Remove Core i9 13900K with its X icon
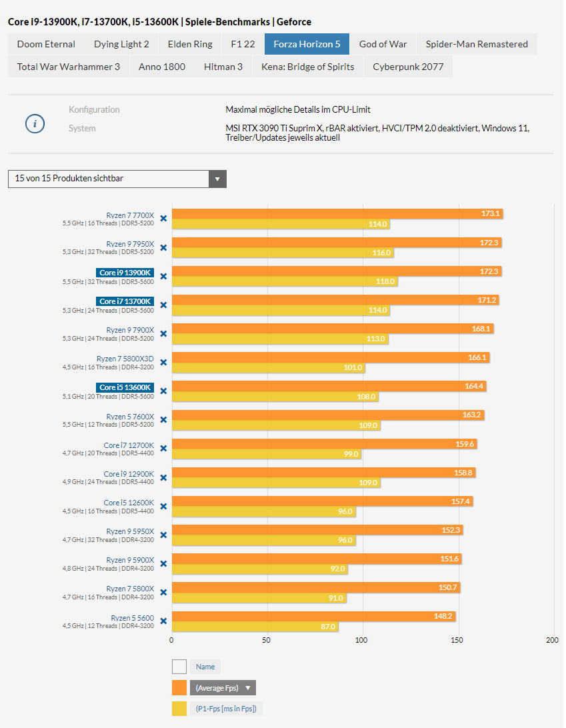Viewport: 566px width, 728px height. point(163,276)
